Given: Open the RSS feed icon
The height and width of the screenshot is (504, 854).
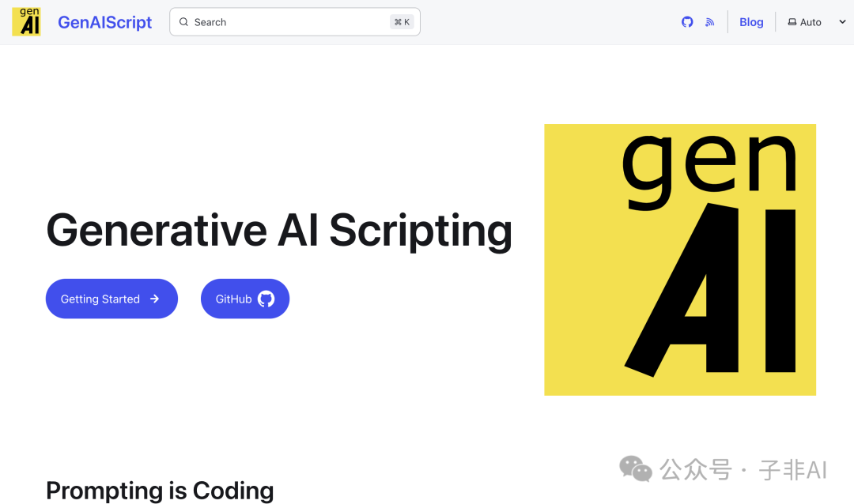Looking at the screenshot, I should 710,22.
